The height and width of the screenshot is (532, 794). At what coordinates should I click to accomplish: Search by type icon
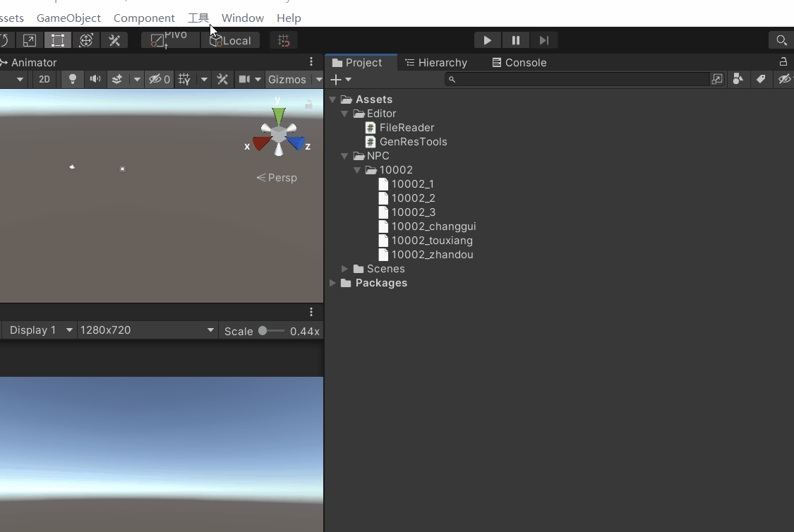(x=738, y=79)
